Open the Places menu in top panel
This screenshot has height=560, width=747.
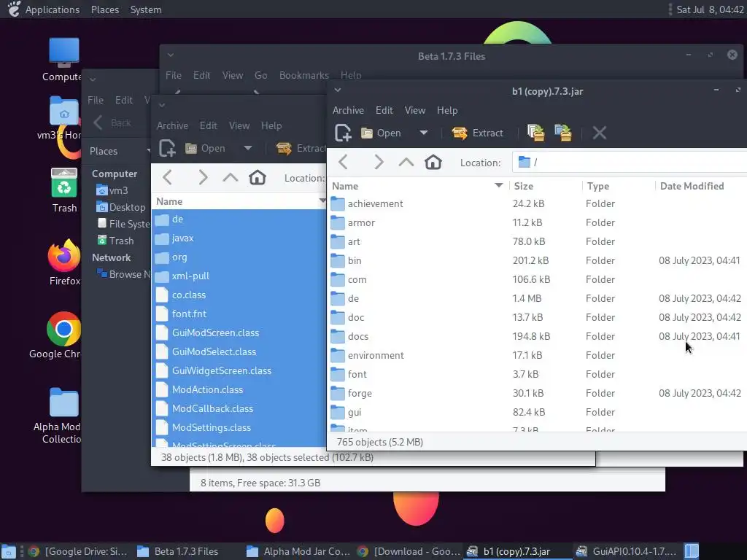tap(105, 9)
